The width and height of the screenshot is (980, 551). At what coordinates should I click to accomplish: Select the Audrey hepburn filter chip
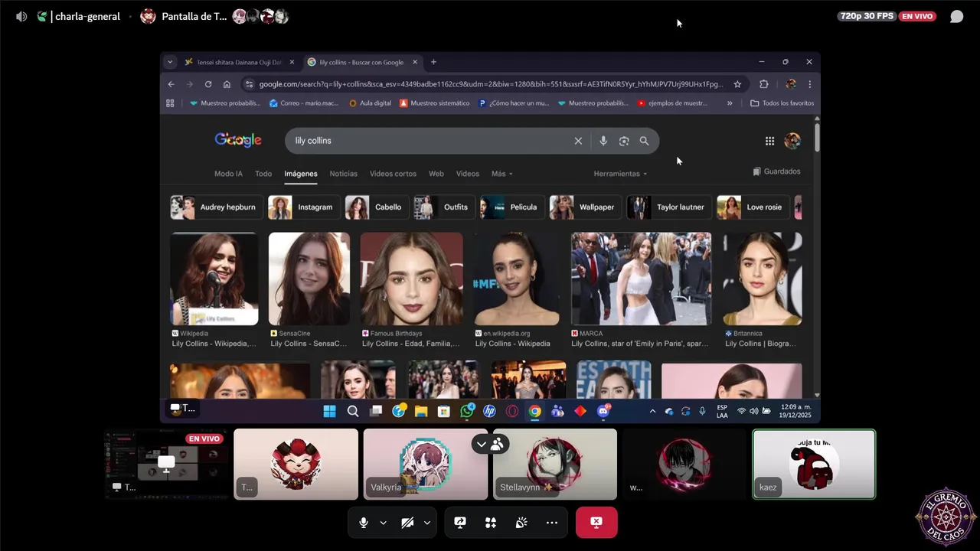point(217,207)
